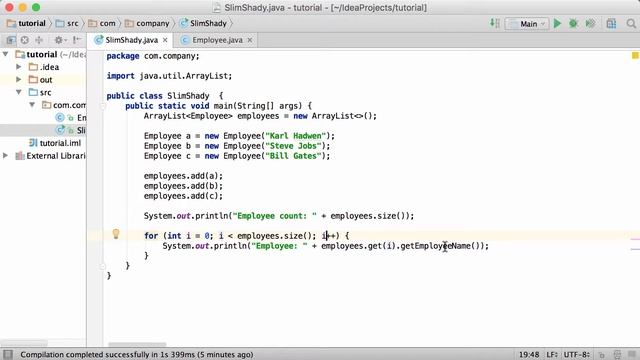Expand External Libraries node

6,156
